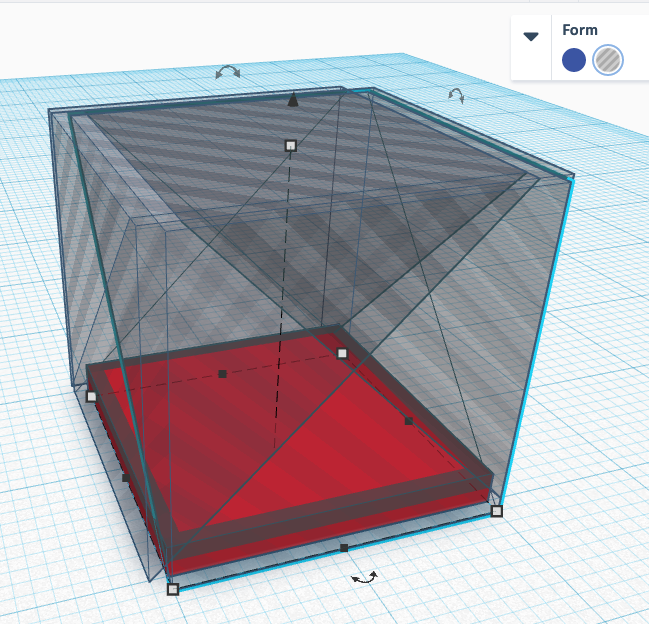649x624 pixels.
Task: Click the white height handle below the cone
Action: point(291,146)
